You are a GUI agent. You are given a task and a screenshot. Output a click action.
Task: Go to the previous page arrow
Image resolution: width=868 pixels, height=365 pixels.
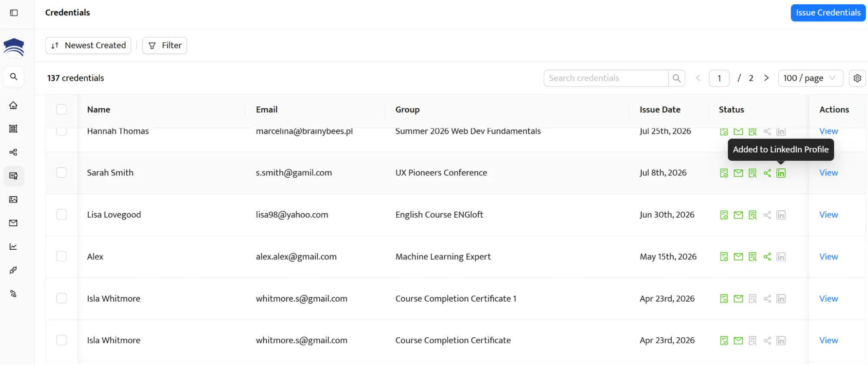pyautogui.click(x=698, y=78)
